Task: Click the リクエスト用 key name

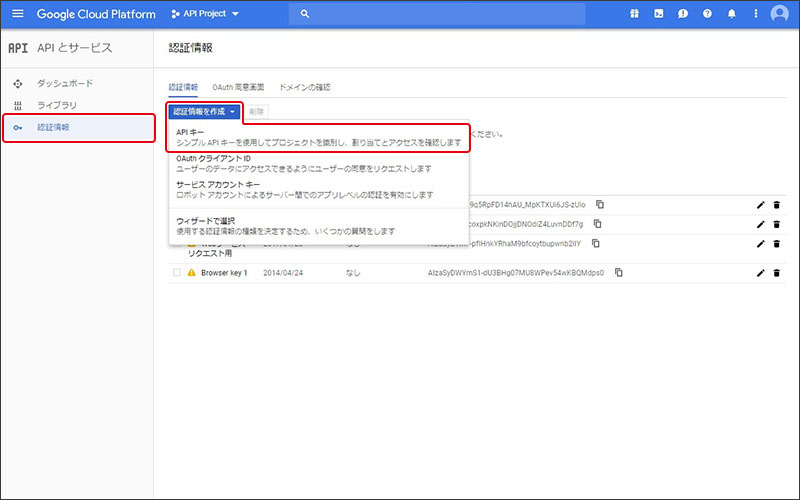Action: (210, 253)
